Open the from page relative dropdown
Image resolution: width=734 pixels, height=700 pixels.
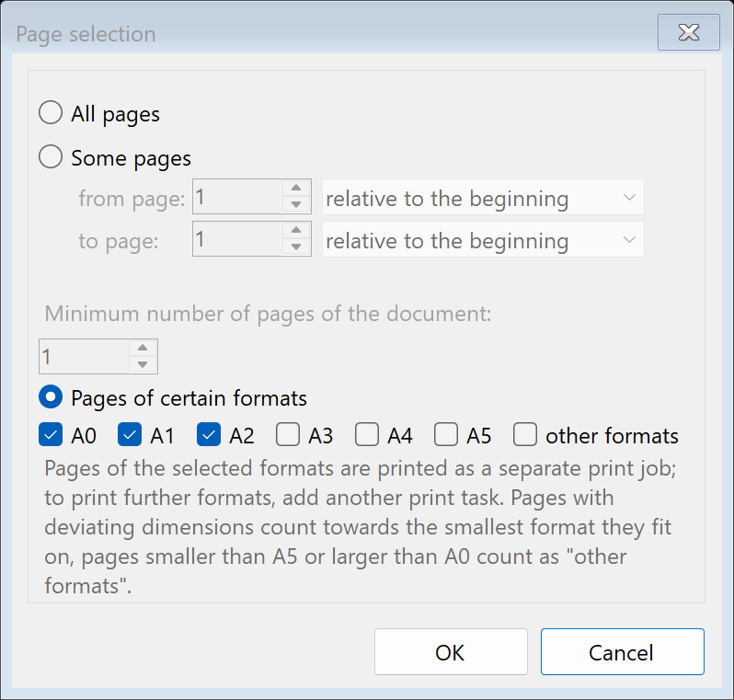point(483,197)
